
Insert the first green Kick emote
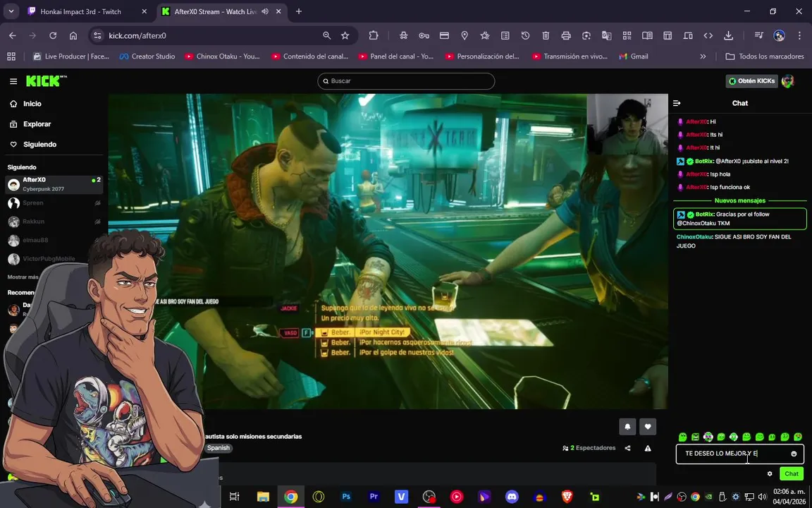pyautogui.click(x=682, y=437)
